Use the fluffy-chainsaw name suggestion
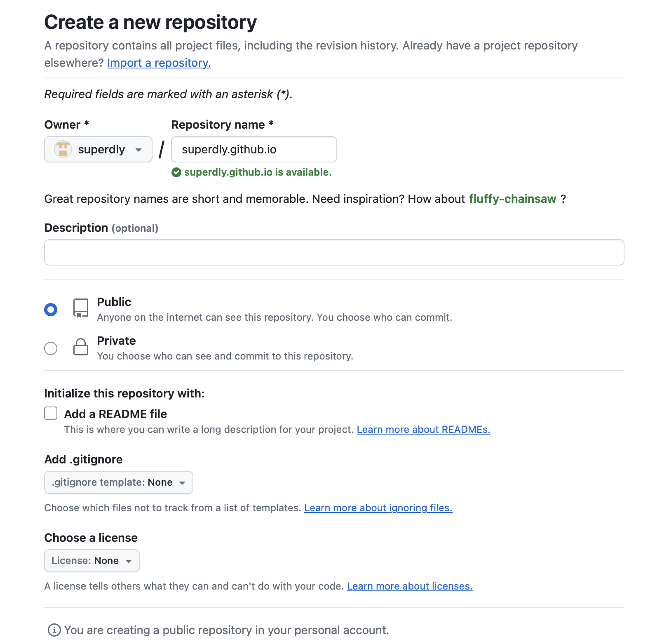Screen dimensions: 662x644 pos(512,199)
